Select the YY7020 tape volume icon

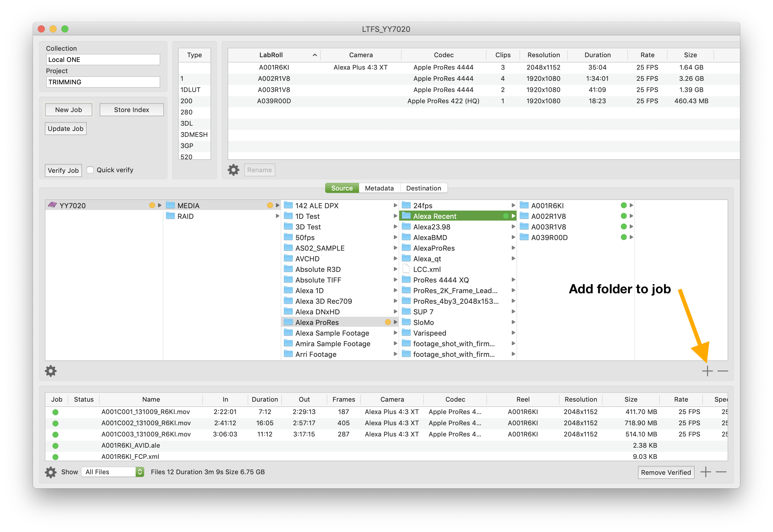coord(52,205)
